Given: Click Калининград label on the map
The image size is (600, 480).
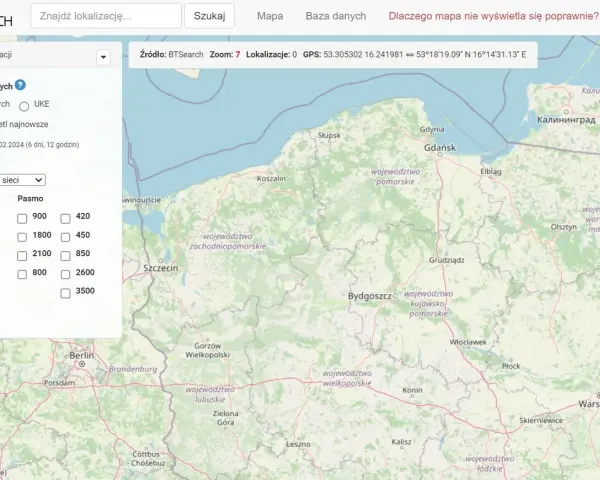Looking at the screenshot, I should (x=566, y=120).
